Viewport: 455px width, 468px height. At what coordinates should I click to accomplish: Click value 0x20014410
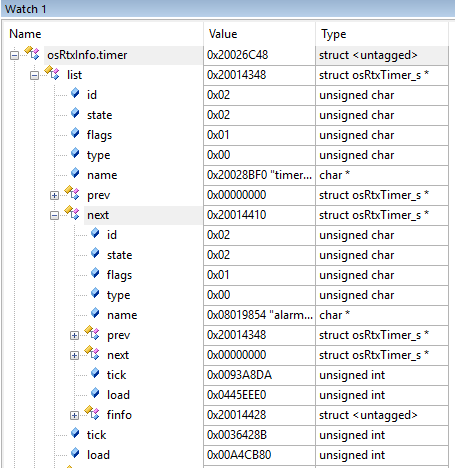coord(236,215)
